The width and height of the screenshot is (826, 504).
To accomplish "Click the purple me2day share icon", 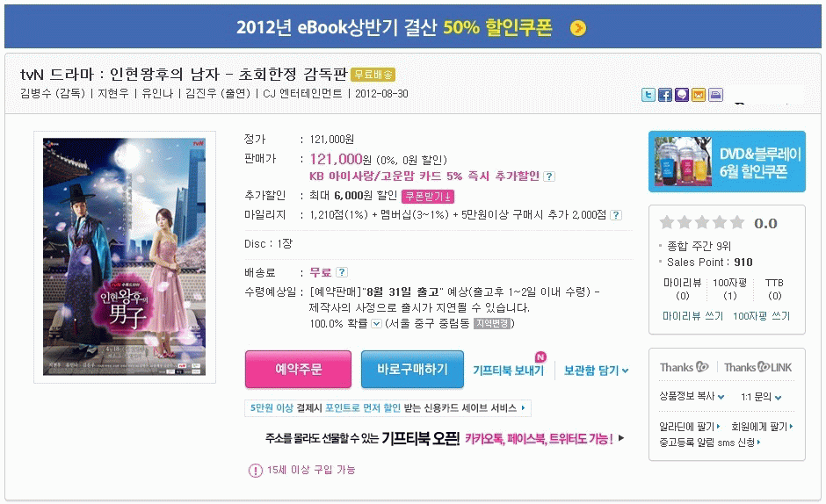I will pyautogui.click(x=682, y=95).
